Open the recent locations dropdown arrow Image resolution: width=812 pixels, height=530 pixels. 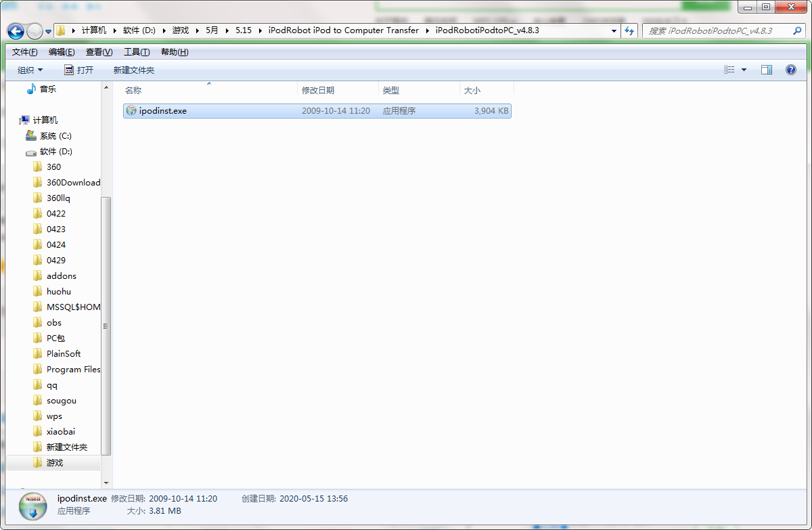[49, 31]
